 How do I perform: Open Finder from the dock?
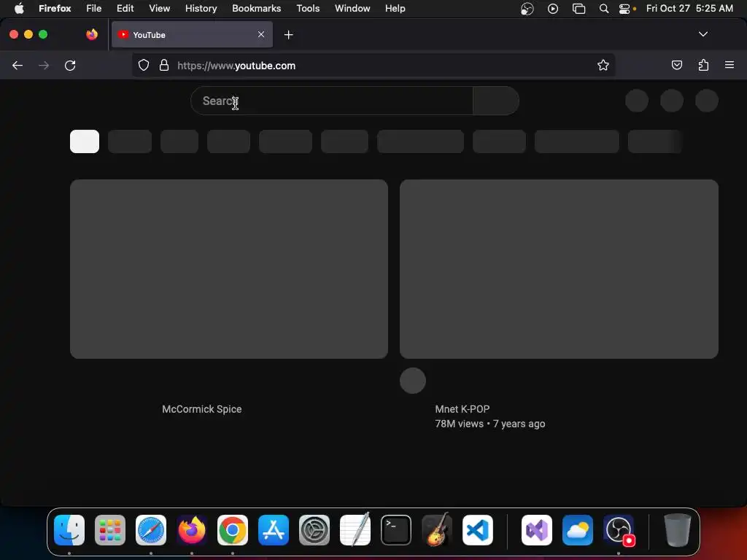click(x=69, y=530)
